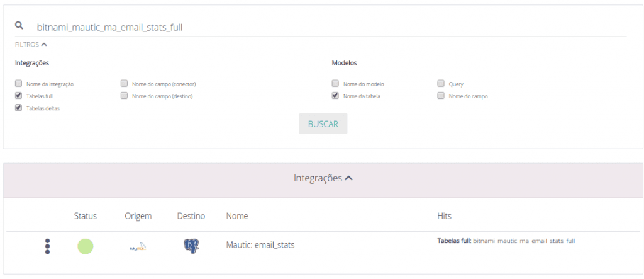Uncheck the Nome da tabela checkbox

335,96
